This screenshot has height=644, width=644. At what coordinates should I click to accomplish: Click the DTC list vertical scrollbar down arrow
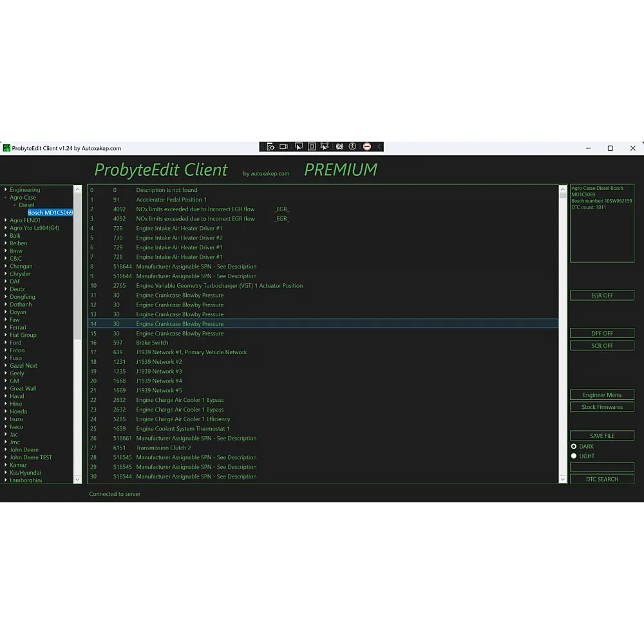pyautogui.click(x=563, y=478)
